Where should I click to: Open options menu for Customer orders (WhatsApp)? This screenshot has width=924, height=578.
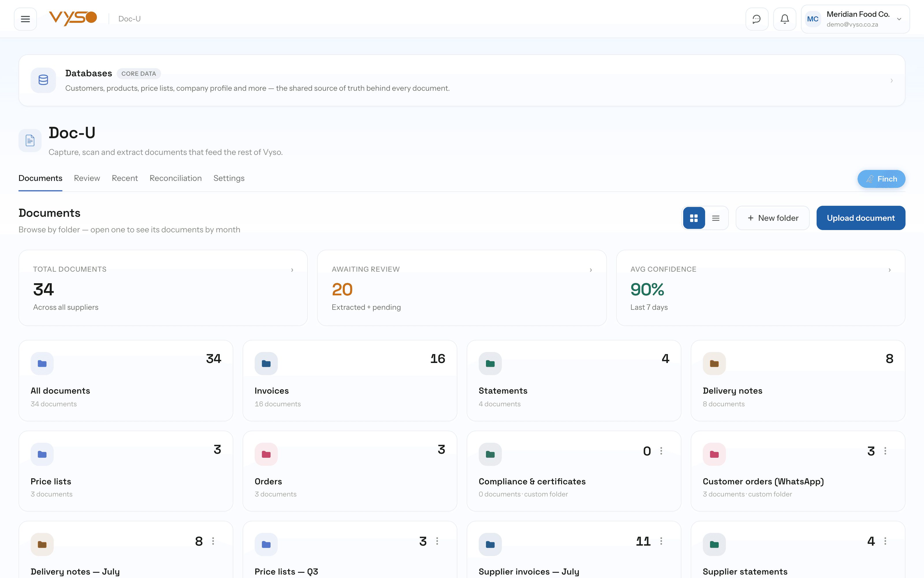[885, 451]
